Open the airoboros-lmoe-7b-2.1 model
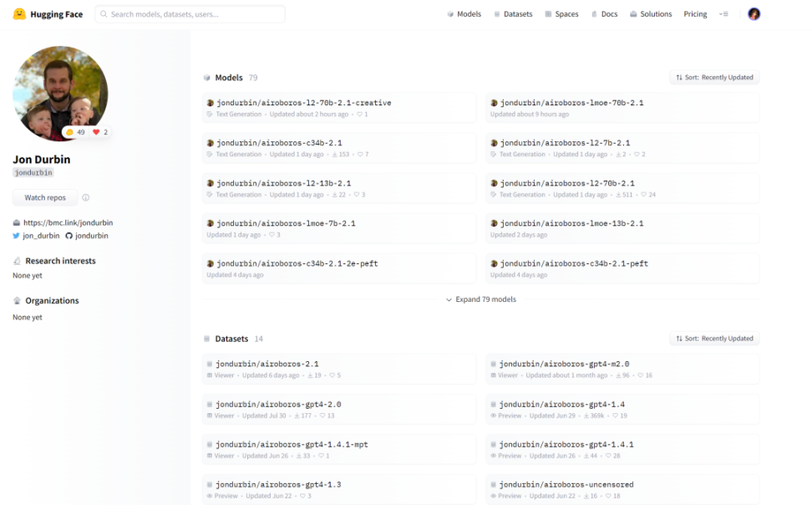Image resolution: width=812 pixels, height=505 pixels. (339, 228)
